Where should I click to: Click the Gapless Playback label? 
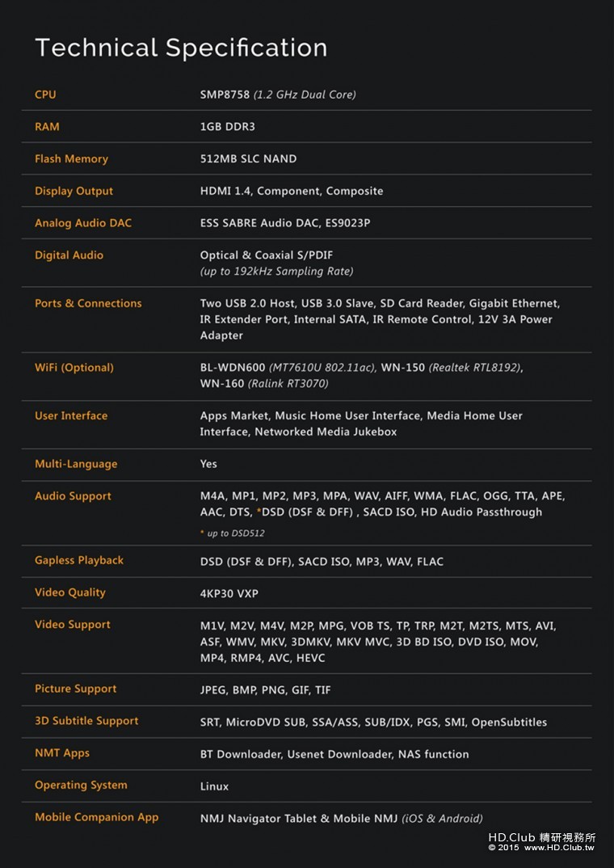(x=77, y=560)
